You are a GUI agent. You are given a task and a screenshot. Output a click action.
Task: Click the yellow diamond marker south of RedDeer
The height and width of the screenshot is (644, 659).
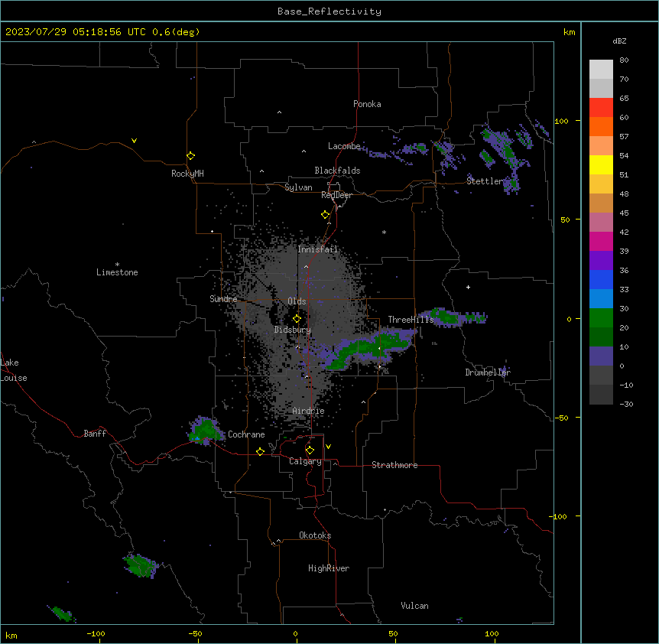325,215
